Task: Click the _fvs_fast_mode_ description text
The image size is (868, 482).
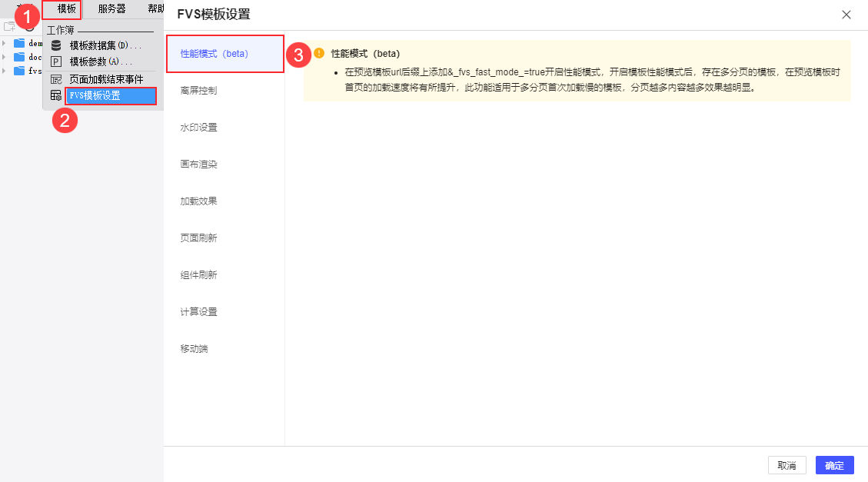Action: coord(592,80)
